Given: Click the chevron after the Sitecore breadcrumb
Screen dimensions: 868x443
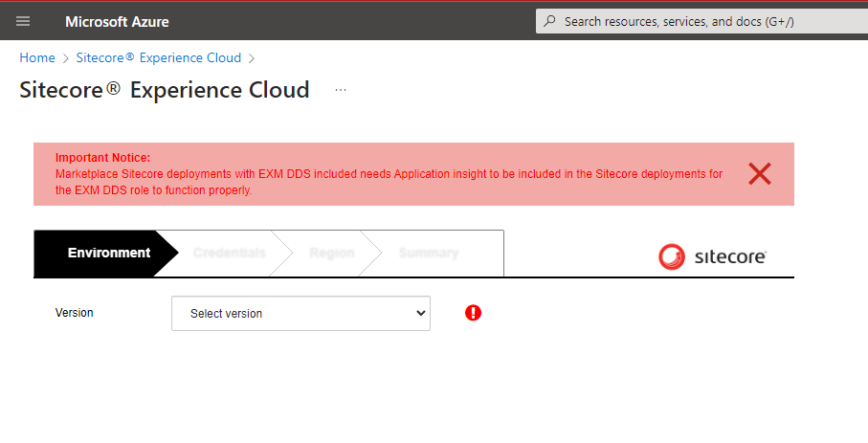Looking at the screenshot, I should (x=252, y=58).
